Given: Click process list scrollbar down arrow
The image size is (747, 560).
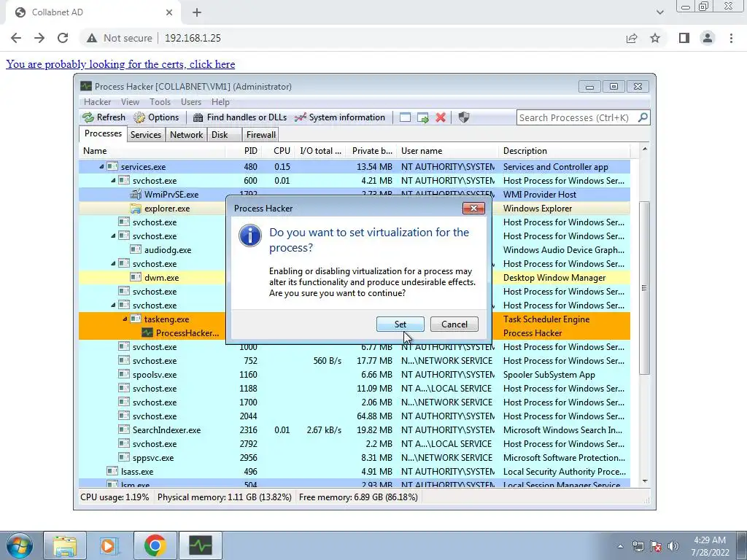Looking at the screenshot, I should pyautogui.click(x=645, y=481).
